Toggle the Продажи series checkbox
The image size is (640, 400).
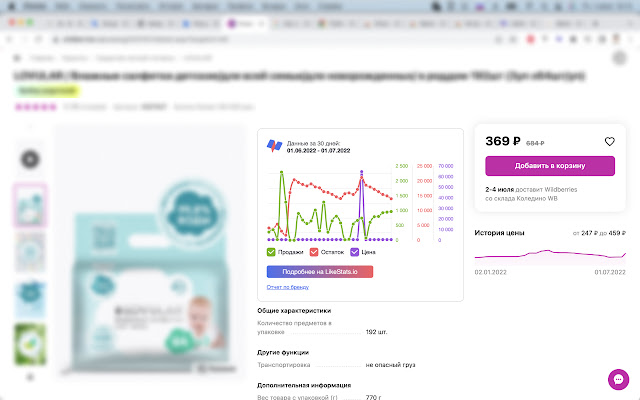271,252
